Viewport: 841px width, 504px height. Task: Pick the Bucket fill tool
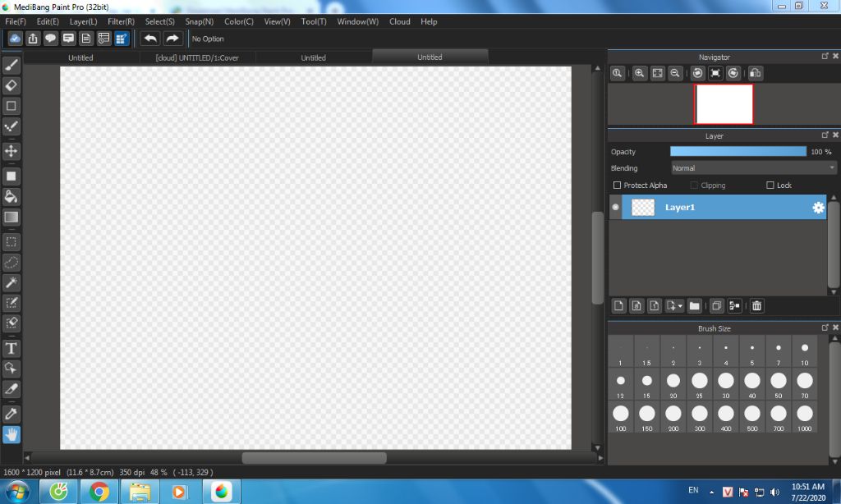[x=11, y=197]
